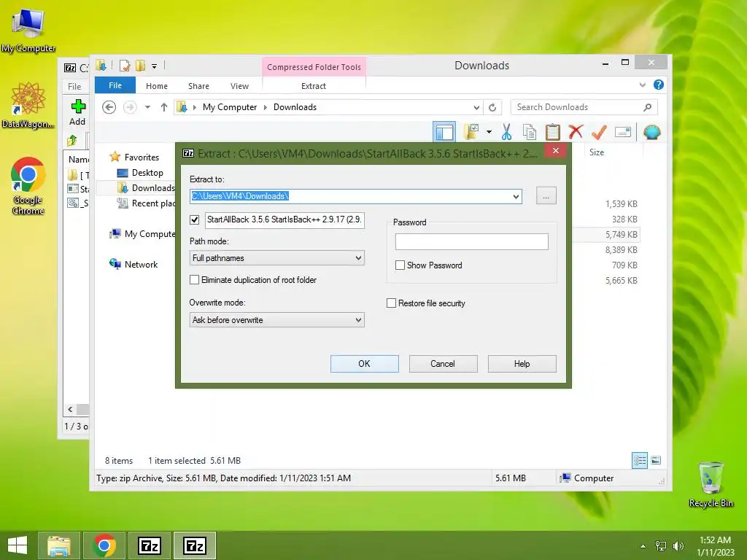Image resolution: width=747 pixels, height=560 pixels.
Task: Click the Help question mark icon
Action: pyautogui.click(x=659, y=85)
